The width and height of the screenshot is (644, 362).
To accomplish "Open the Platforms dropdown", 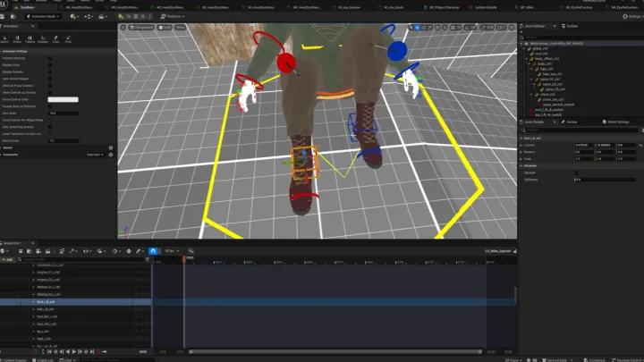I will 173,16.
